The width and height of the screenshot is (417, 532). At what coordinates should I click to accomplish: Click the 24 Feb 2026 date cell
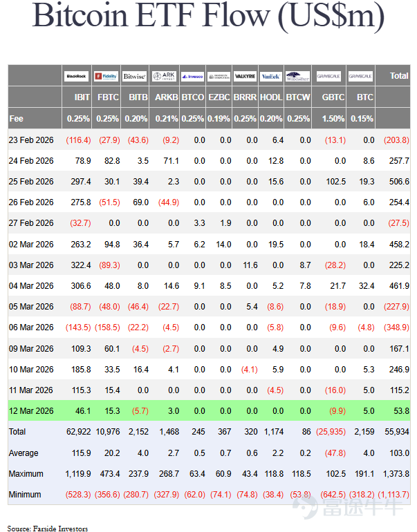31,161
